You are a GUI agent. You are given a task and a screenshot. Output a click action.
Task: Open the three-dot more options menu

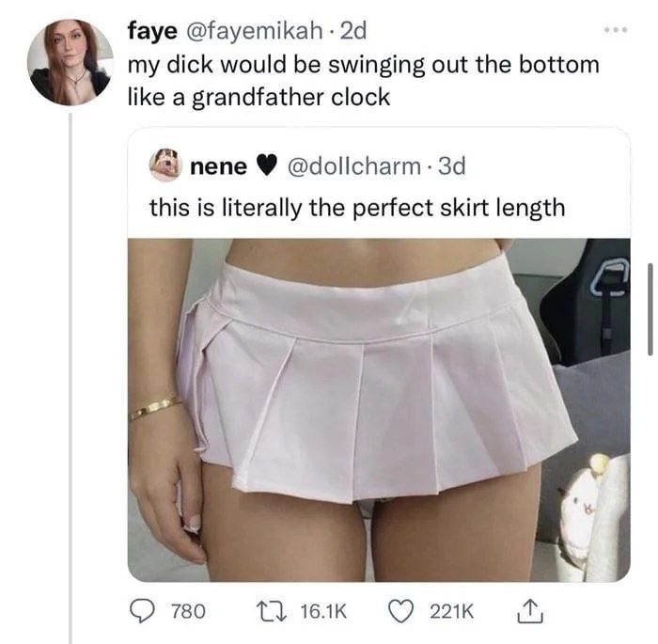point(616,30)
